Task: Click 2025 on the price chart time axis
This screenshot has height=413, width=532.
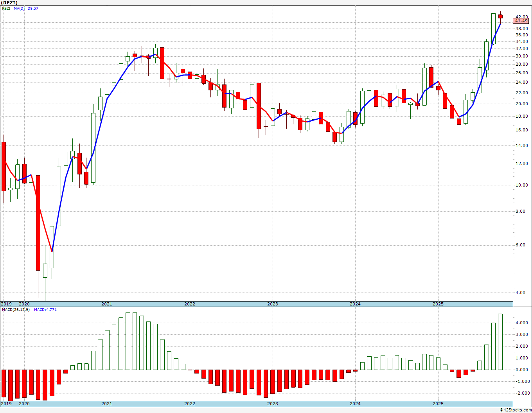Action: click(438, 304)
